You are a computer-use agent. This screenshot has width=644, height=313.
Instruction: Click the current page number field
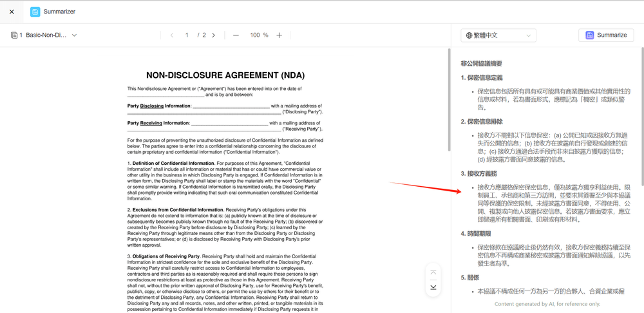click(x=187, y=35)
